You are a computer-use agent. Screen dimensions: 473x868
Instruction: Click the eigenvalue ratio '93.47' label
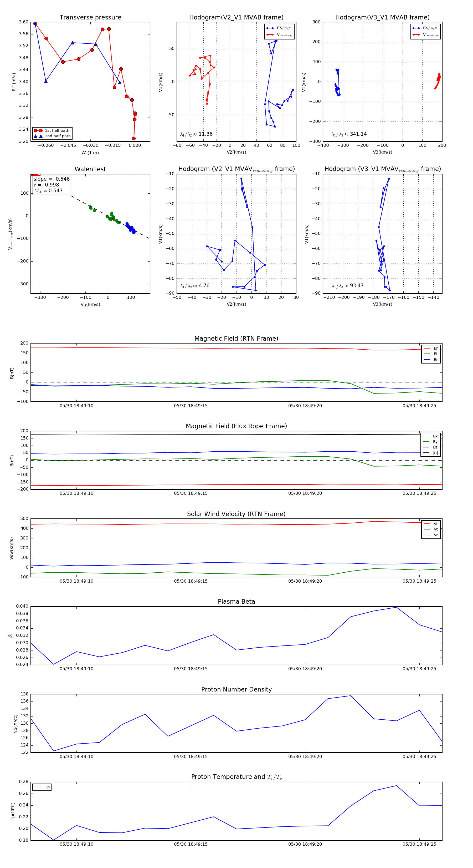(347, 286)
